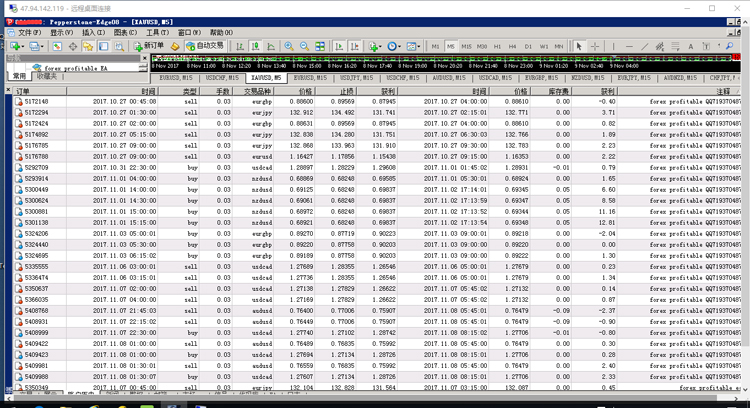Switch chart to candlesticks
The height and width of the screenshot is (408, 750).
tap(255, 46)
